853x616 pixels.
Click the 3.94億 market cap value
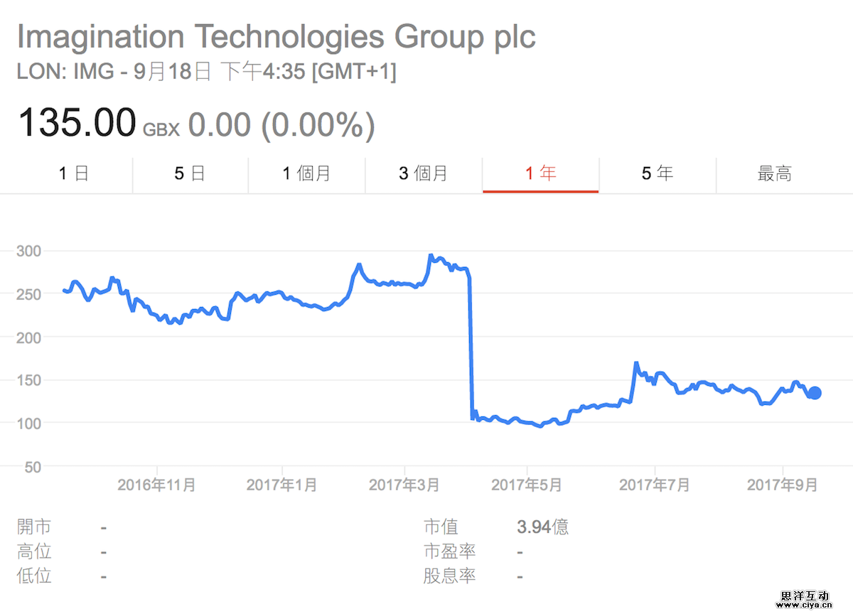[x=543, y=527]
